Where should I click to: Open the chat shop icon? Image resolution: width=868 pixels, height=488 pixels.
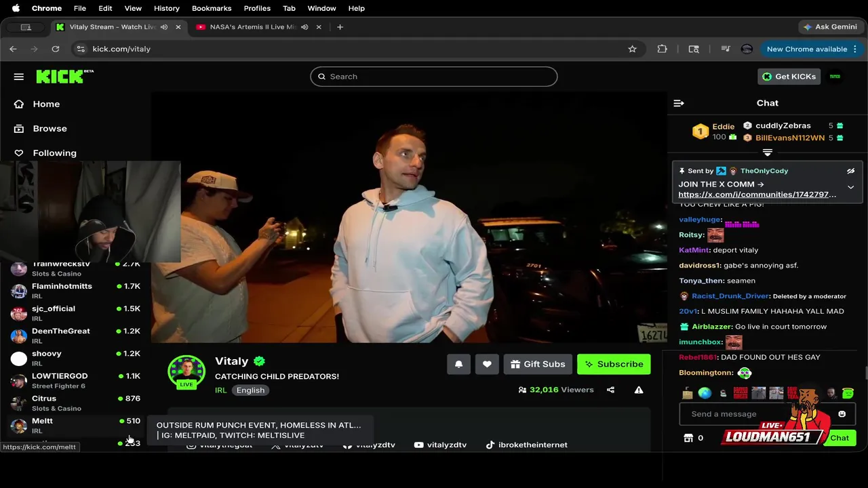point(688,438)
